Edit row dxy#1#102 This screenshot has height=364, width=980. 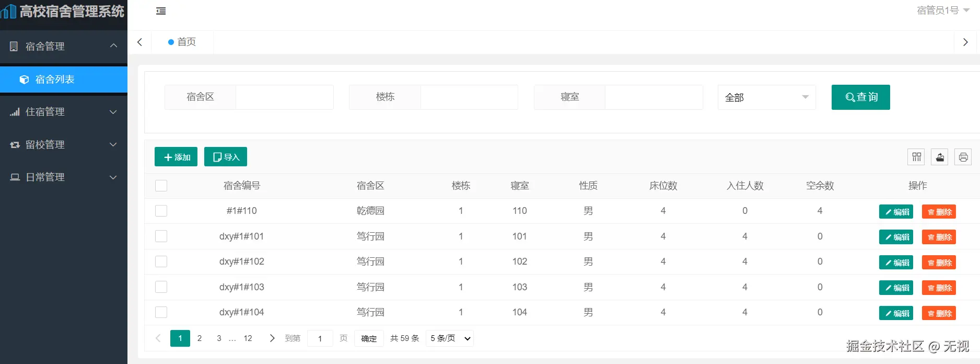[x=896, y=263]
